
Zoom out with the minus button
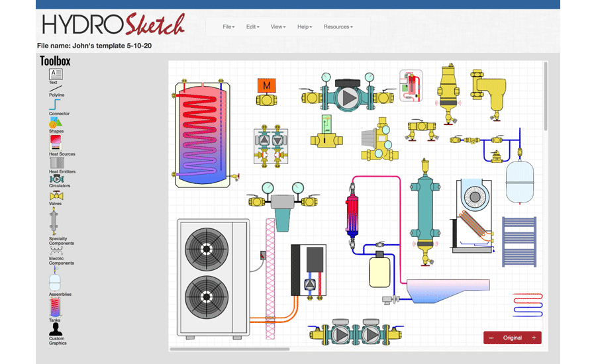pyautogui.click(x=491, y=338)
